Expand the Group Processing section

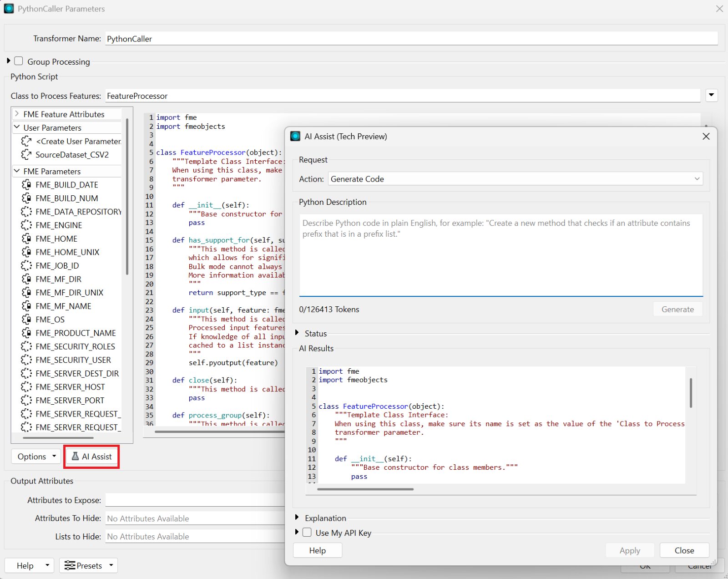pos(8,61)
